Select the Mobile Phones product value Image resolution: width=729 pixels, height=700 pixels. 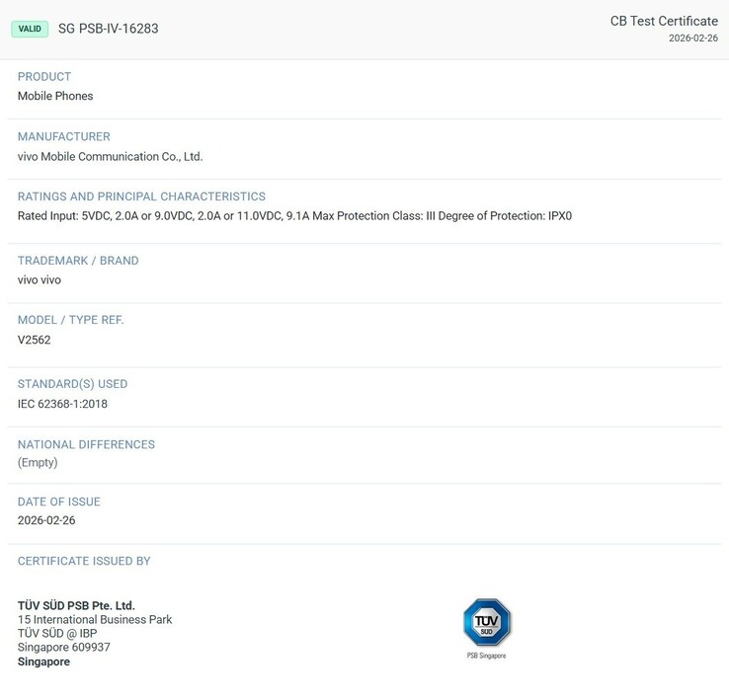point(55,96)
